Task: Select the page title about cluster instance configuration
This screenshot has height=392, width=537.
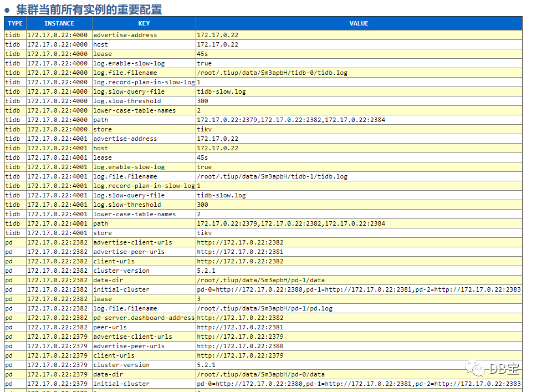Action: coord(89,9)
